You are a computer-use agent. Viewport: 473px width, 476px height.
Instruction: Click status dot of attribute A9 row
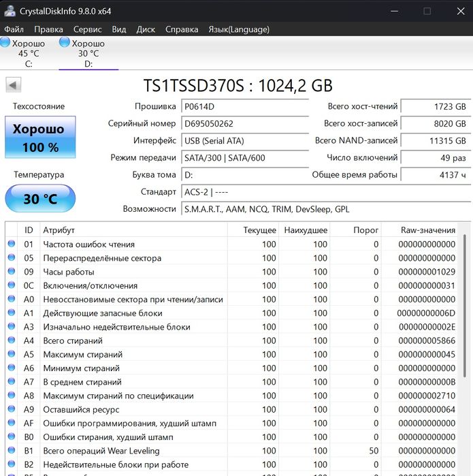click(x=12, y=409)
